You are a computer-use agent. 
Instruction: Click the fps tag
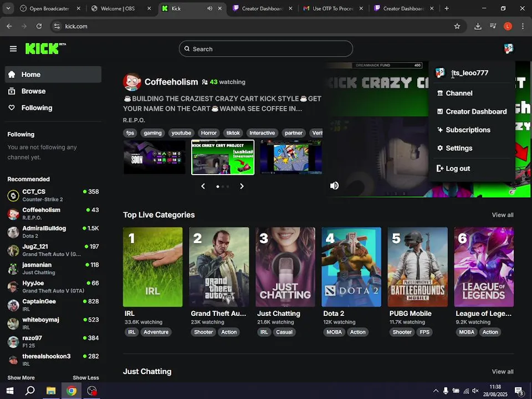(x=130, y=133)
